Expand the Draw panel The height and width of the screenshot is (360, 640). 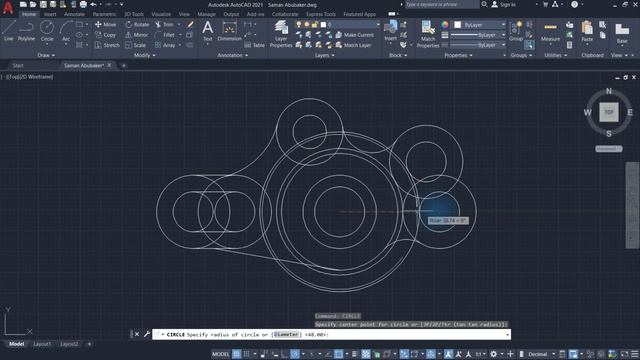pos(46,55)
